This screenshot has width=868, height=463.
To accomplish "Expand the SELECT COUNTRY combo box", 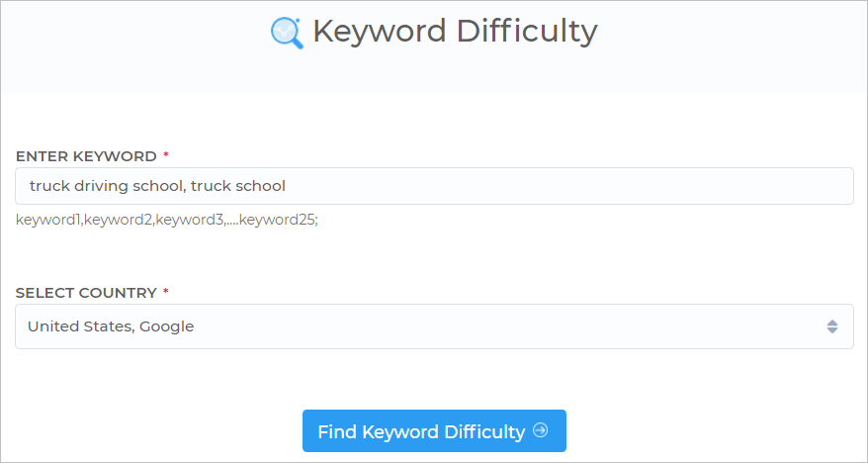I will (x=434, y=326).
